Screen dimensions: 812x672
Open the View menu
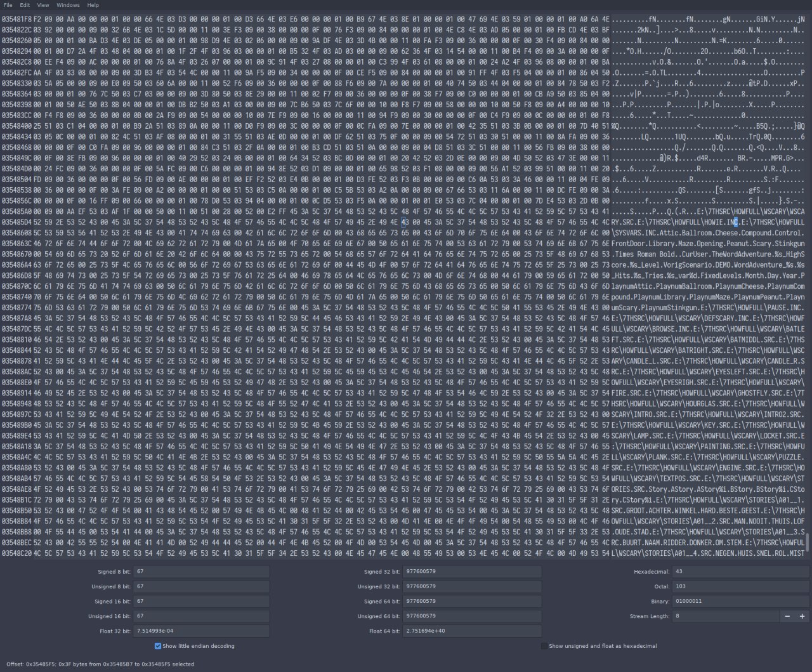pos(43,5)
